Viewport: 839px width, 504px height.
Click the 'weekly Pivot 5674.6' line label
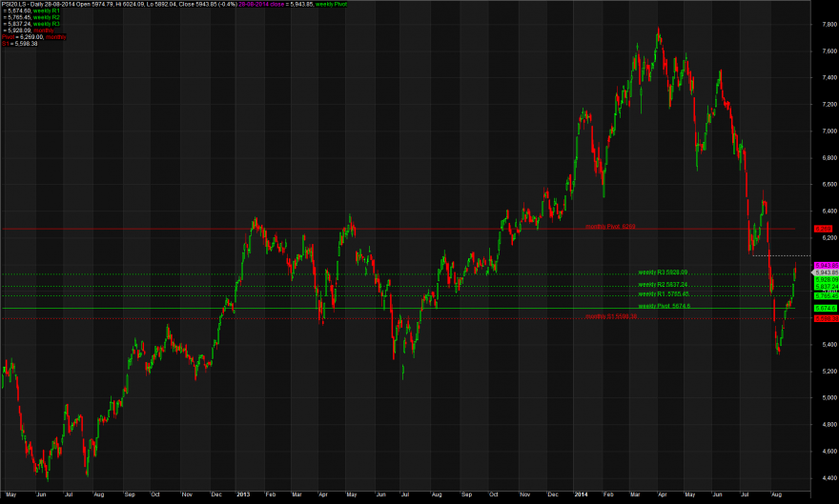(x=664, y=306)
